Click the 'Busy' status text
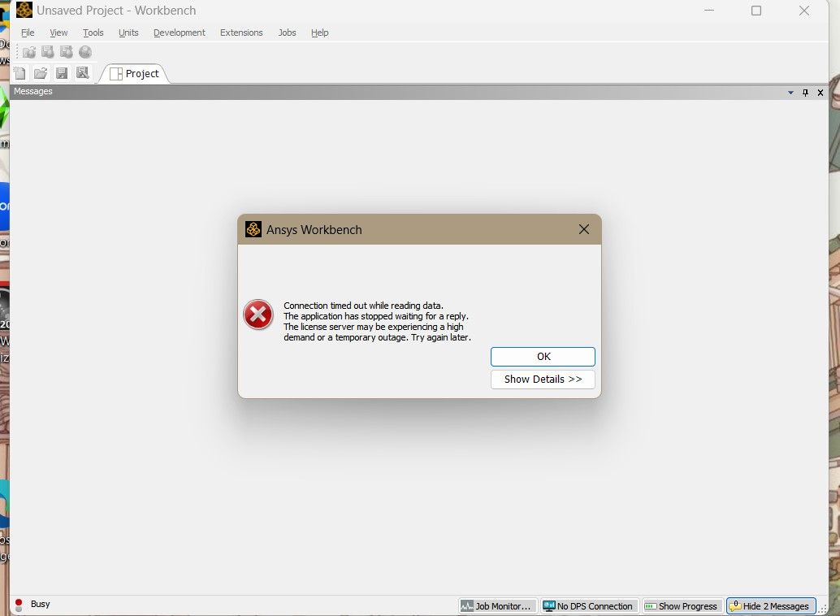The width and height of the screenshot is (840, 616). [40, 604]
